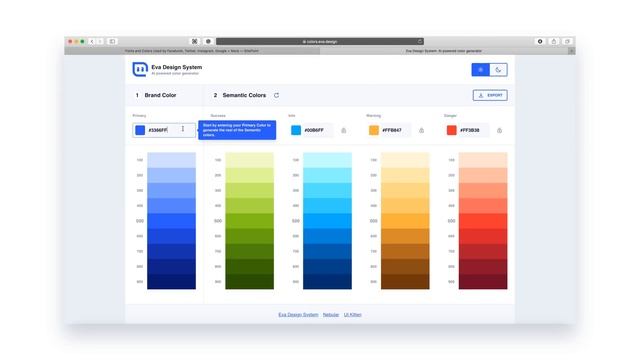The width and height of the screenshot is (640, 360).
Task: Select the Primary 500 blue shade
Action: coord(171,221)
